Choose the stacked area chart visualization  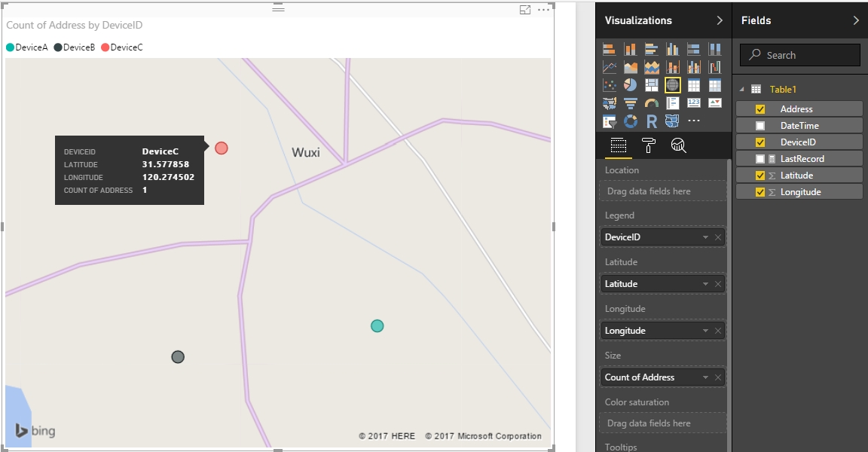[x=651, y=68]
